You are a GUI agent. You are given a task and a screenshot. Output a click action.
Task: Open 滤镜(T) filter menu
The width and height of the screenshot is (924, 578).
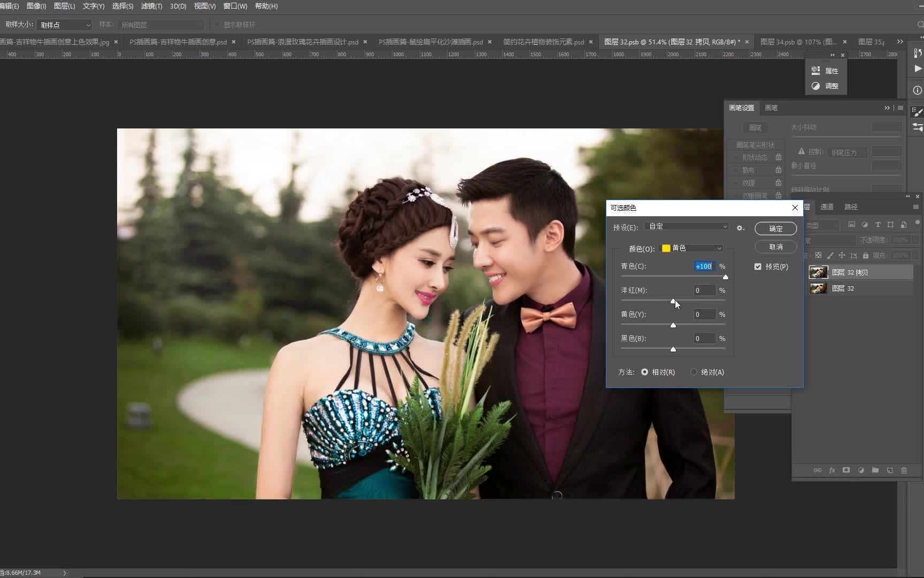[x=151, y=6]
